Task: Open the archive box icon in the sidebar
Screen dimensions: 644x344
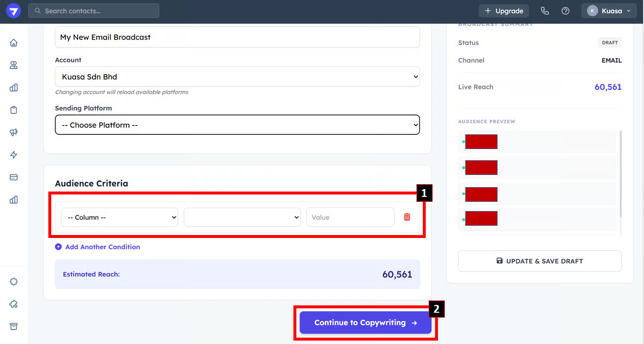Action: click(x=14, y=326)
